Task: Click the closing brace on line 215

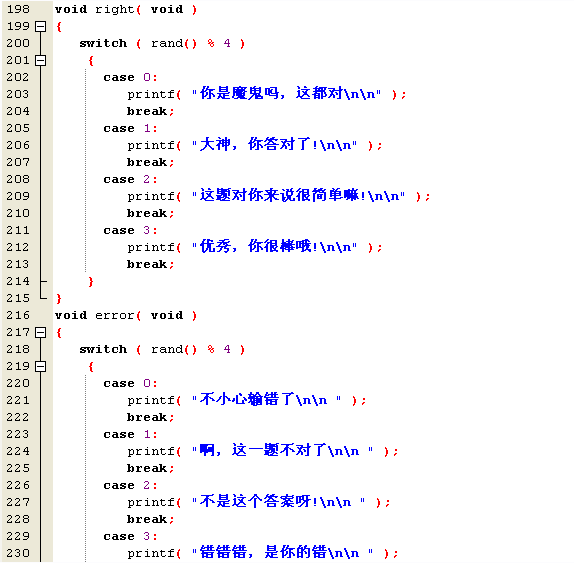Action: [x=59, y=299]
